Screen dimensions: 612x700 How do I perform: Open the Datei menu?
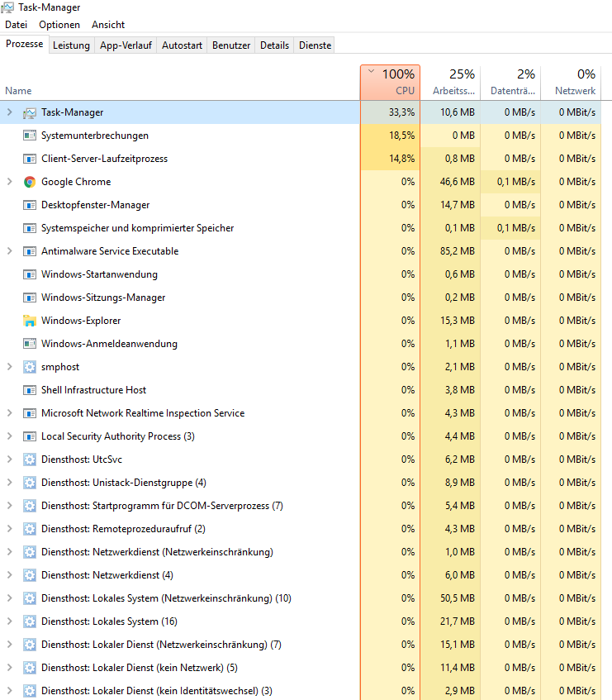(x=16, y=25)
